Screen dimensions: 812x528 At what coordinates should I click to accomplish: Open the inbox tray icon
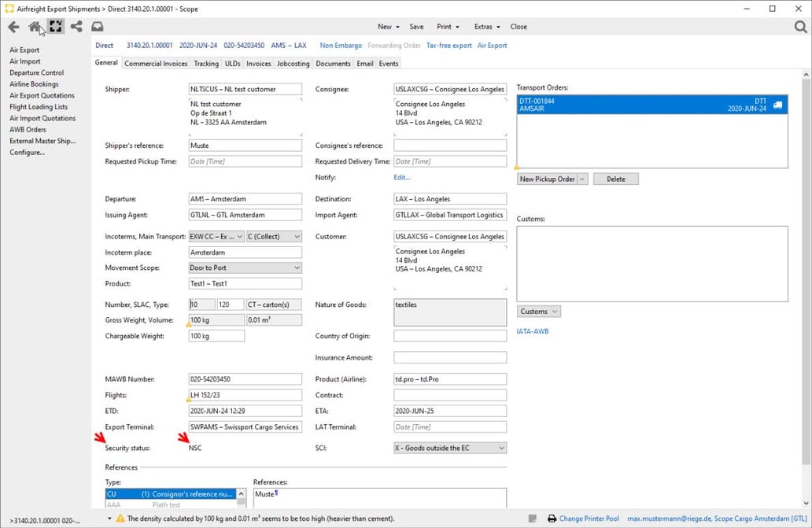click(x=98, y=27)
